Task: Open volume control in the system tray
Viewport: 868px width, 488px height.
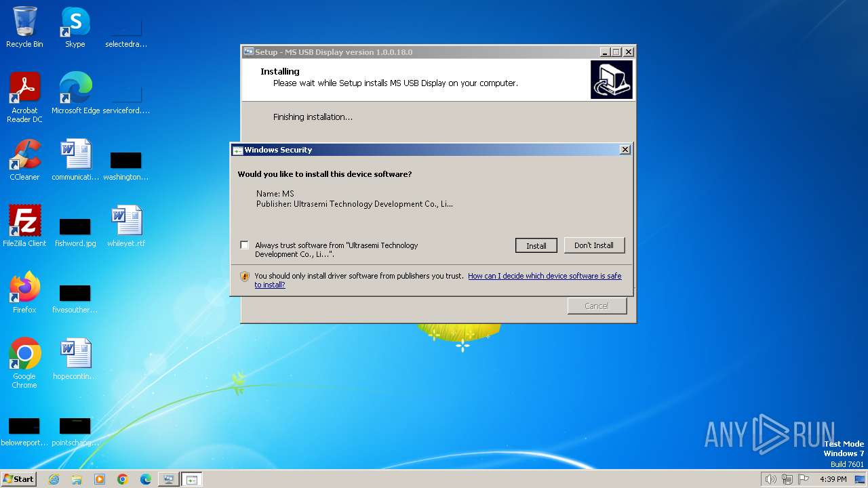Action: pos(771,479)
